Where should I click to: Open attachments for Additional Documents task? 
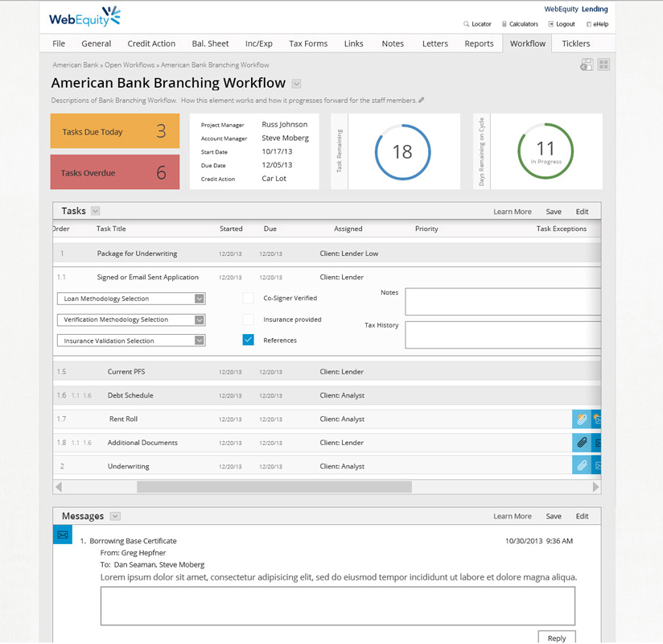pyautogui.click(x=581, y=443)
